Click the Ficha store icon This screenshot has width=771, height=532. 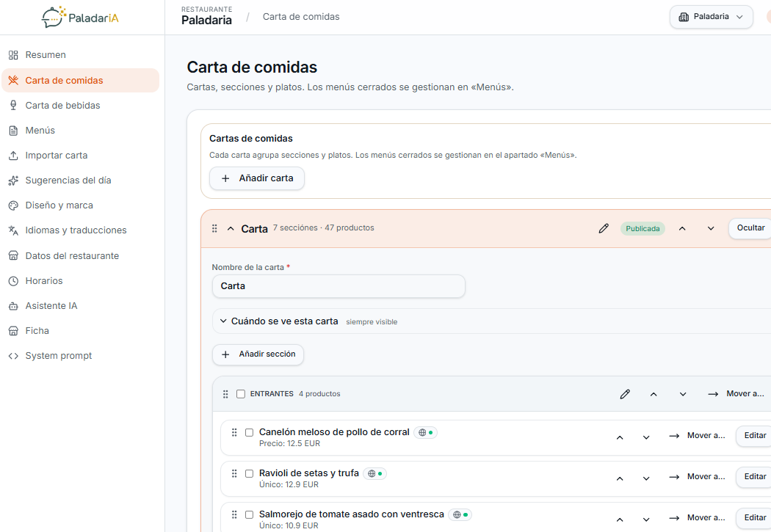point(13,331)
